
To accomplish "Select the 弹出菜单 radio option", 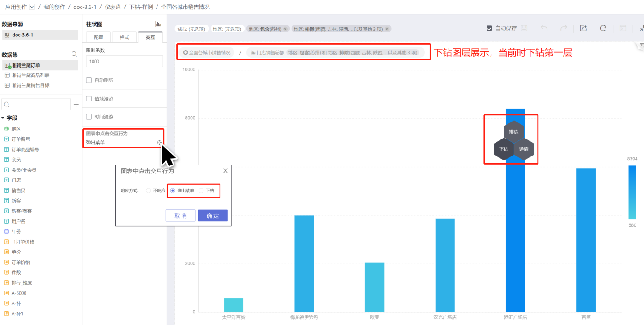I will pos(173,190).
